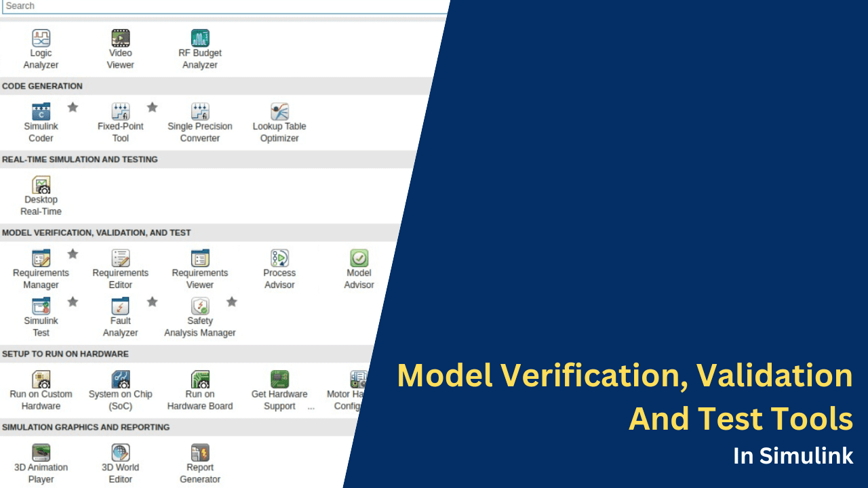Toggle favorite star for Safety Analysis Manager
This screenshot has height=488, width=868.
coord(232,302)
